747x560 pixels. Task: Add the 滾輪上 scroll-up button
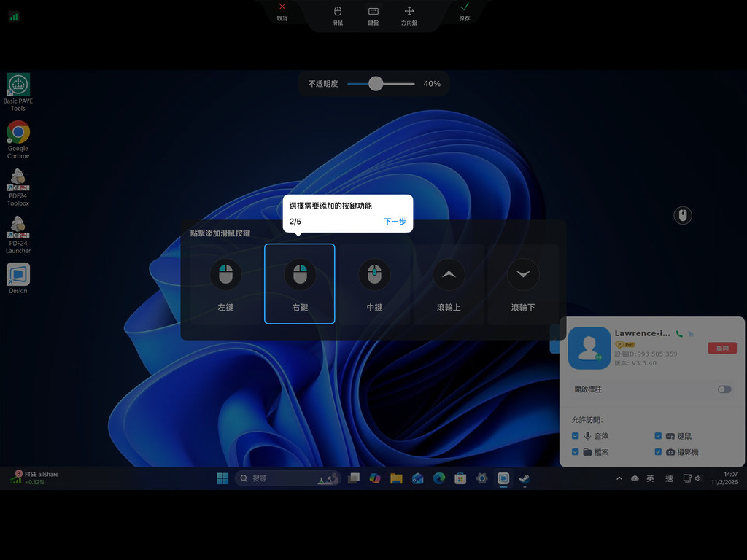pyautogui.click(x=449, y=284)
